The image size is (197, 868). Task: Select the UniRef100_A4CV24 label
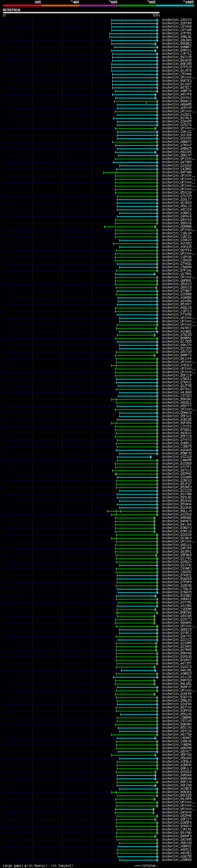tap(176, 210)
